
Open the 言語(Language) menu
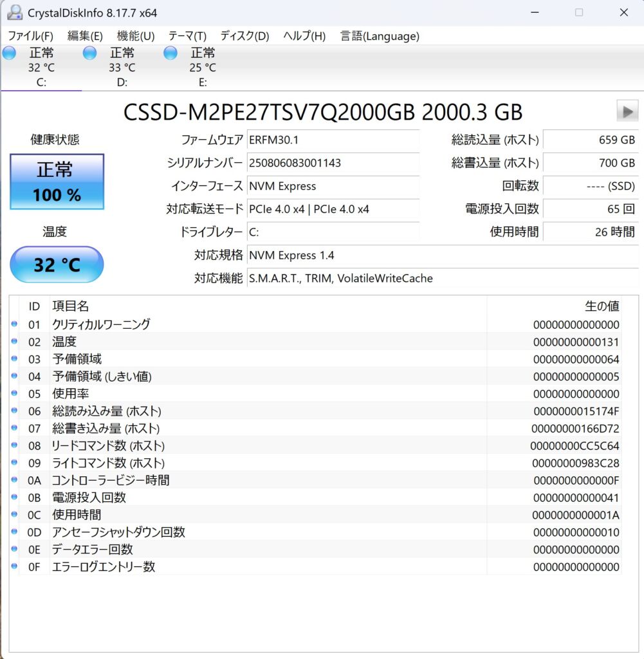tap(380, 36)
